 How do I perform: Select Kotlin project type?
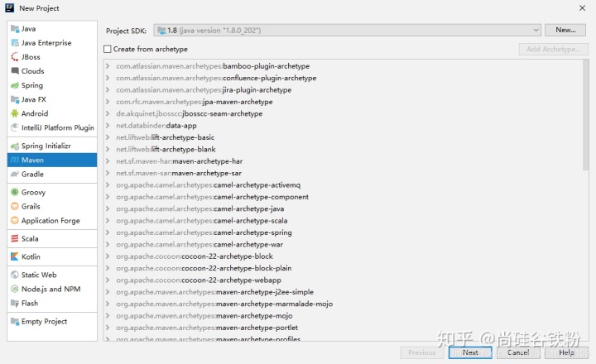(52, 256)
